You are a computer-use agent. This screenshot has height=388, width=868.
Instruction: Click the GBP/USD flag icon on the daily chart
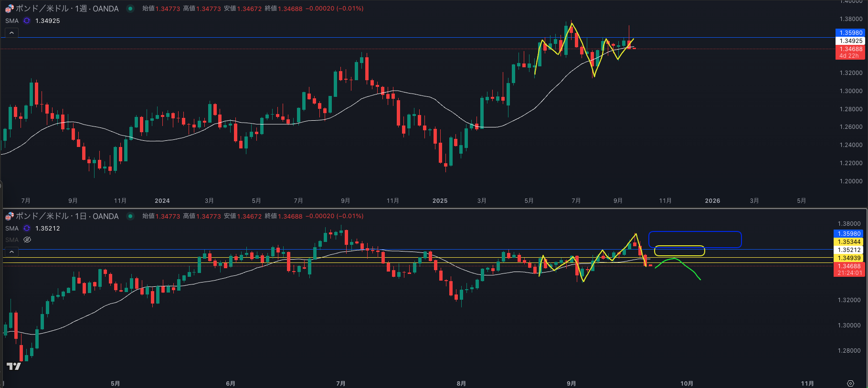point(10,216)
